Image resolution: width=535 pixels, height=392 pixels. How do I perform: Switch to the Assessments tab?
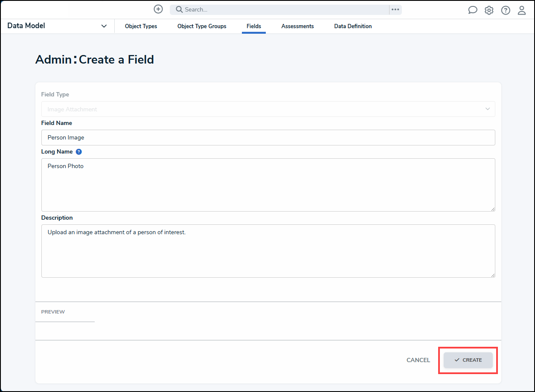pos(297,26)
